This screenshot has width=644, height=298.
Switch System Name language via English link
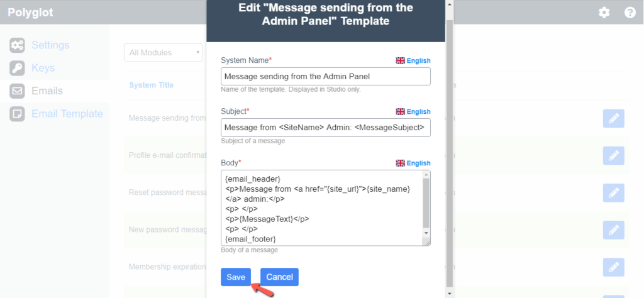click(413, 61)
